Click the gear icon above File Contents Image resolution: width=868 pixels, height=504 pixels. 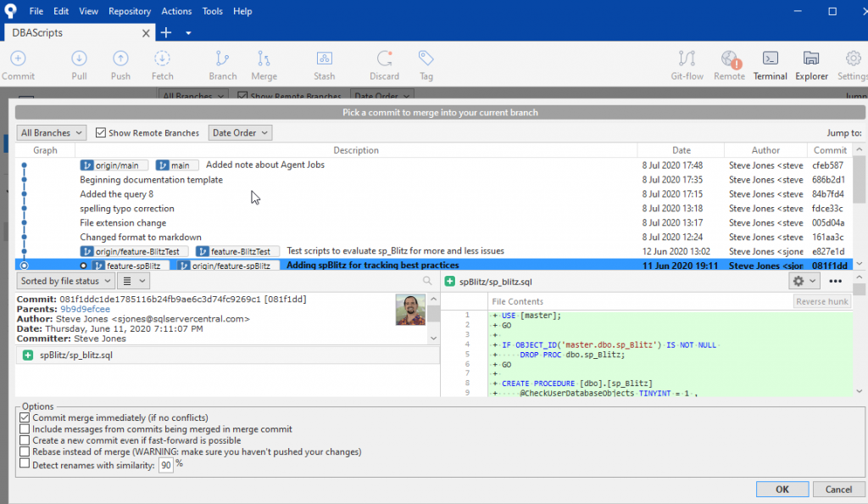(800, 280)
